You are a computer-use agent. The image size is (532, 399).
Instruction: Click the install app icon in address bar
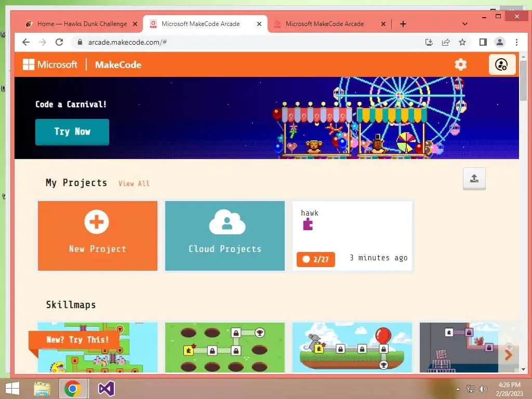click(429, 42)
